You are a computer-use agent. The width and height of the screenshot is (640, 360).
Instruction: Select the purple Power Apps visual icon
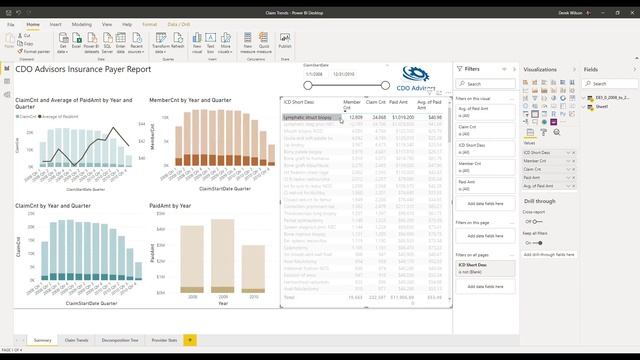(553, 122)
